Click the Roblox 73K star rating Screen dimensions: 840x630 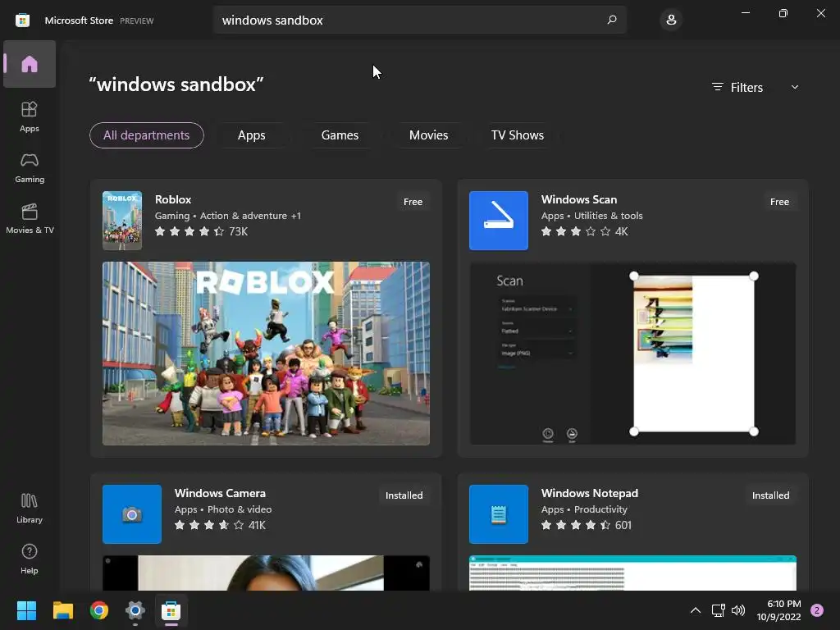pyautogui.click(x=201, y=231)
